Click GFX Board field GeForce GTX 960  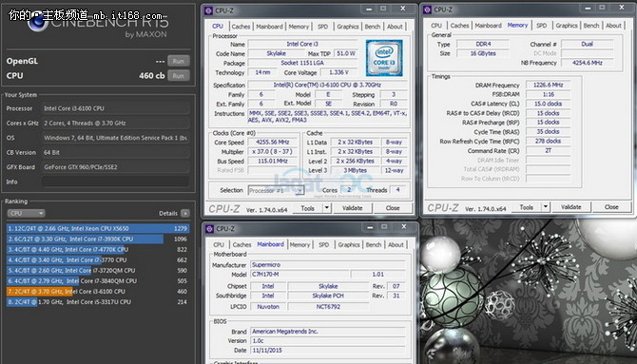115,167
